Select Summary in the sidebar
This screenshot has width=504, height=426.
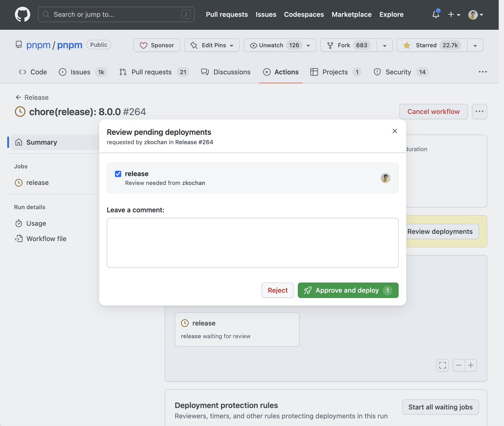pyautogui.click(x=53, y=142)
